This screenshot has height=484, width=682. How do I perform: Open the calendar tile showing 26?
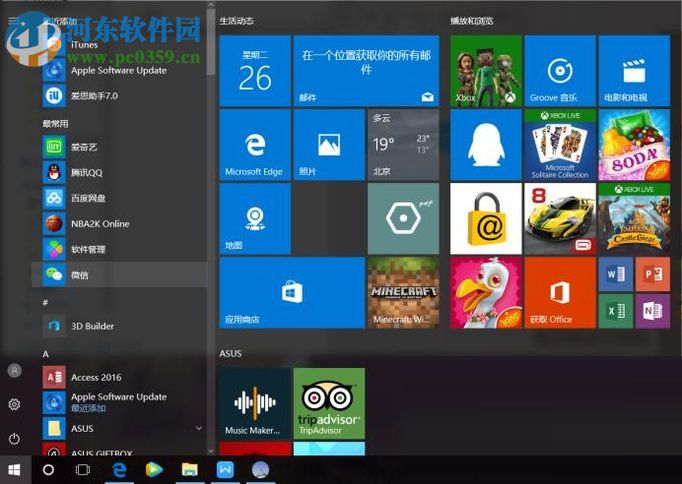click(255, 71)
